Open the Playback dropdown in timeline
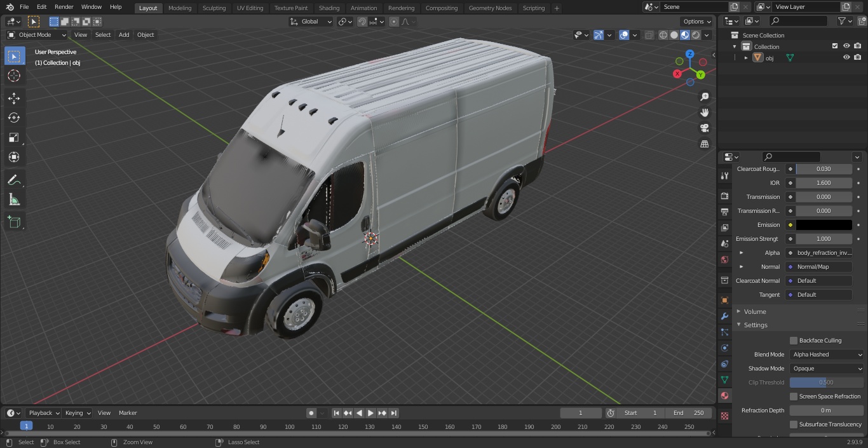Image resolution: width=868 pixels, height=448 pixels. tap(44, 413)
